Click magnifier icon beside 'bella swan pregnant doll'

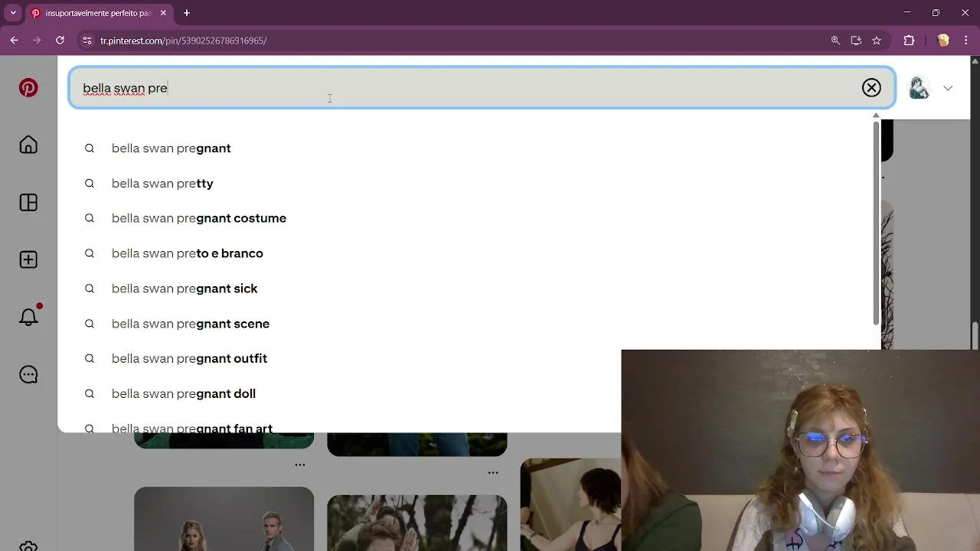90,393
